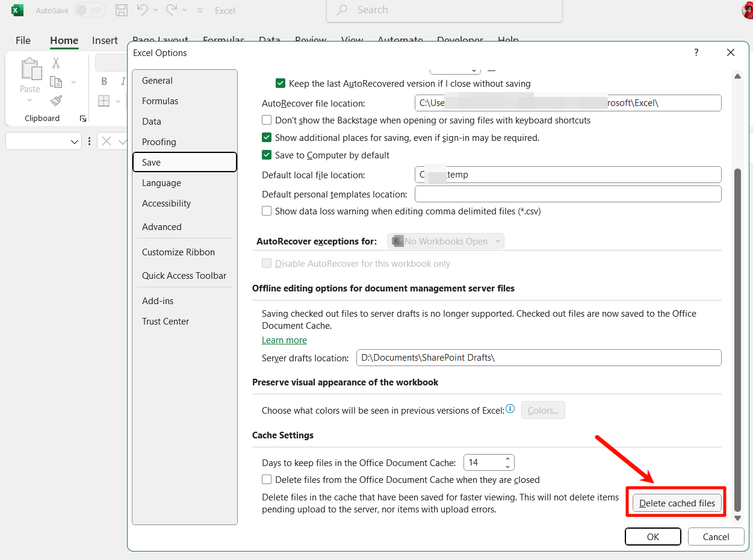Toggle the AutoSave switch
This screenshot has height=560, width=753.
tap(89, 10)
